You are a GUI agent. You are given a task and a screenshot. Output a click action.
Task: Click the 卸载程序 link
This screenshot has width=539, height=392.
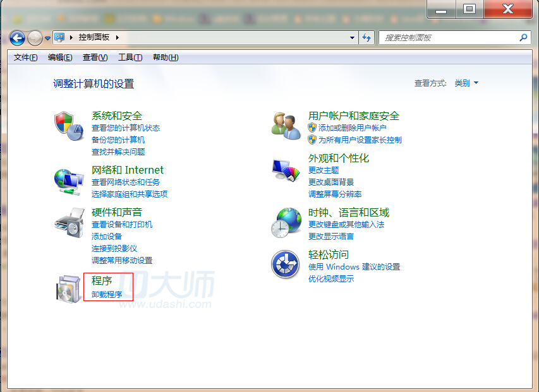(107, 294)
